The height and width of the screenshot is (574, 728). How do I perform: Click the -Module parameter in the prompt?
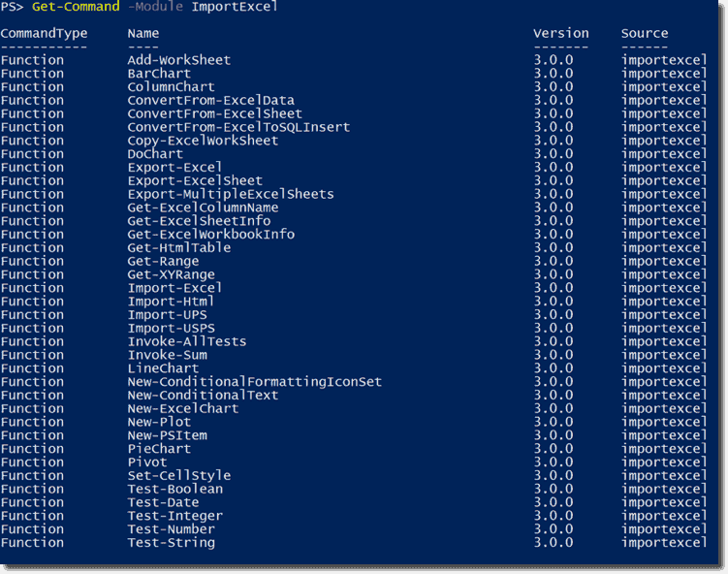coord(155,7)
